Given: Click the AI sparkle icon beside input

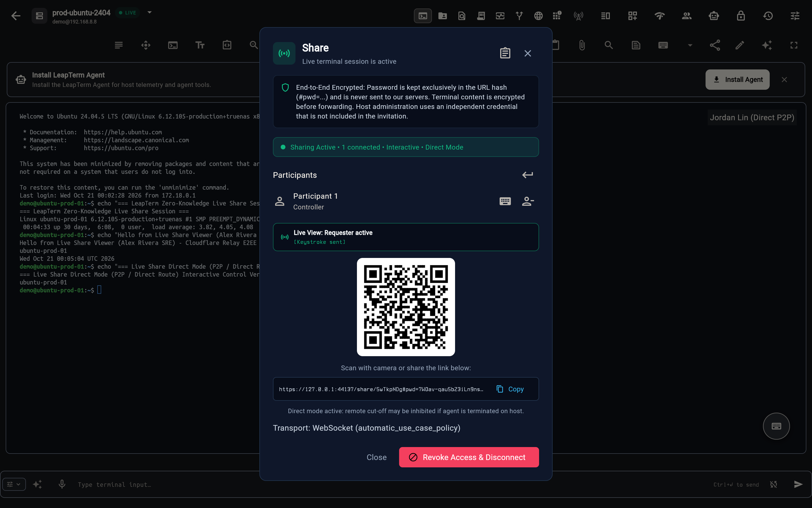Looking at the screenshot, I should (x=37, y=485).
